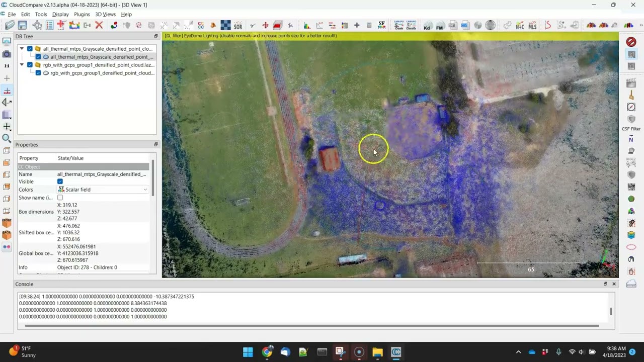Click the 1:1 zoom icon
The image size is (644, 362).
[7, 66]
